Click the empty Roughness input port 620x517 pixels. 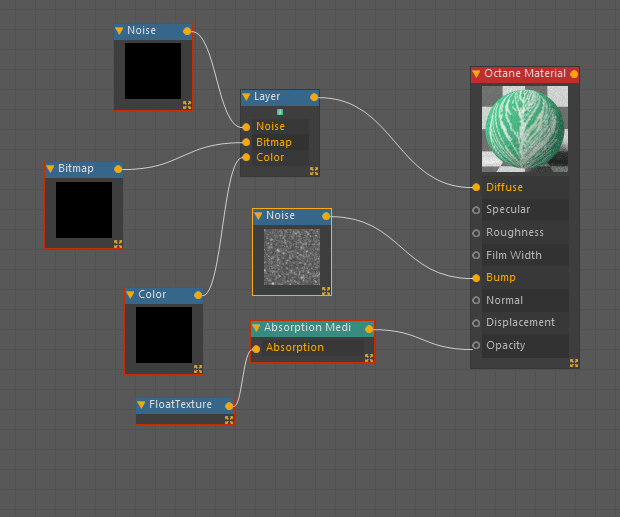click(476, 233)
